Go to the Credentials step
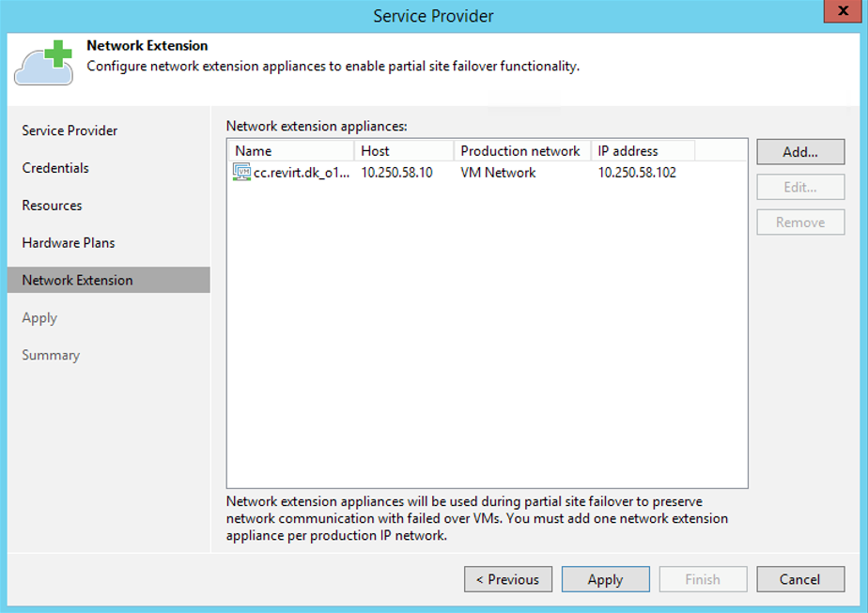Image resolution: width=868 pixels, height=613 pixels. (55, 168)
